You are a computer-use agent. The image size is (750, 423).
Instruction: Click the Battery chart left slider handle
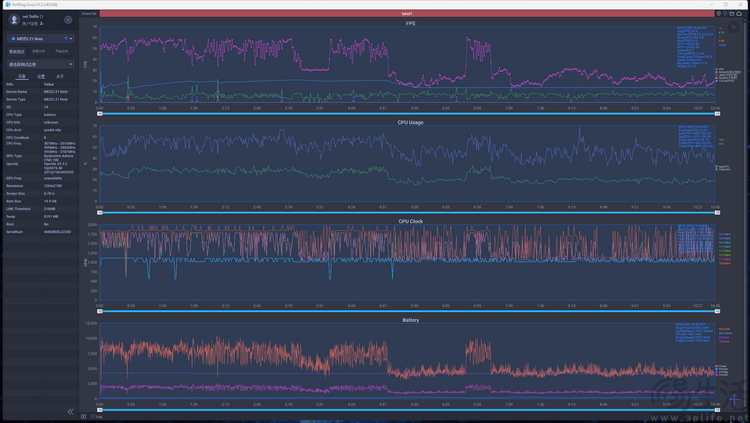click(x=99, y=410)
